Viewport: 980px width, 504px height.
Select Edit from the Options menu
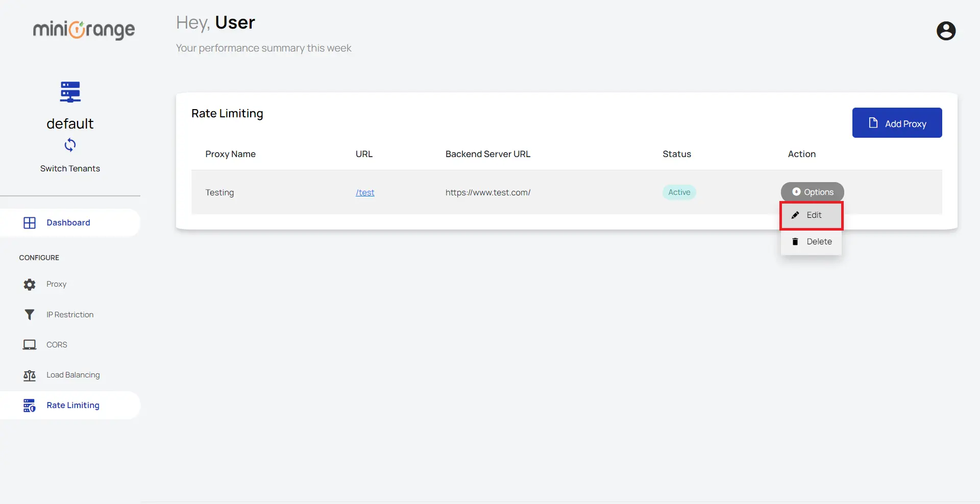tap(814, 215)
